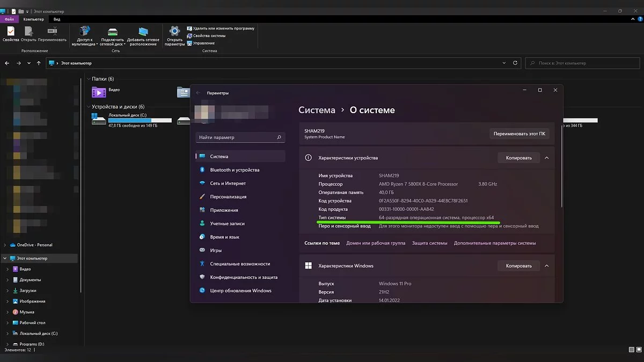Select Локальный диск (C:) drive tile

(x=131, y=120)
